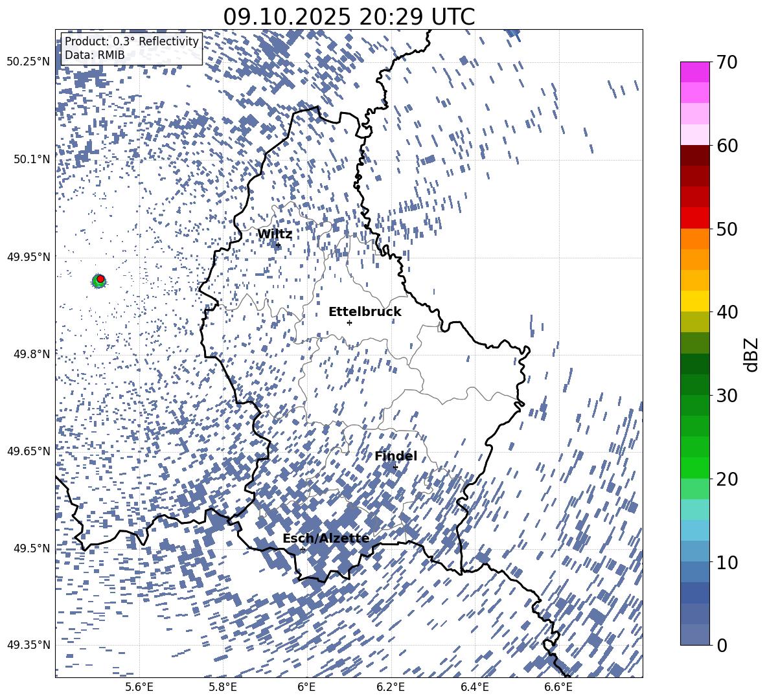Click the turquoise colorbar segment below 20
The height and width of the screenshot is (700, 767).
pos(694,510)
